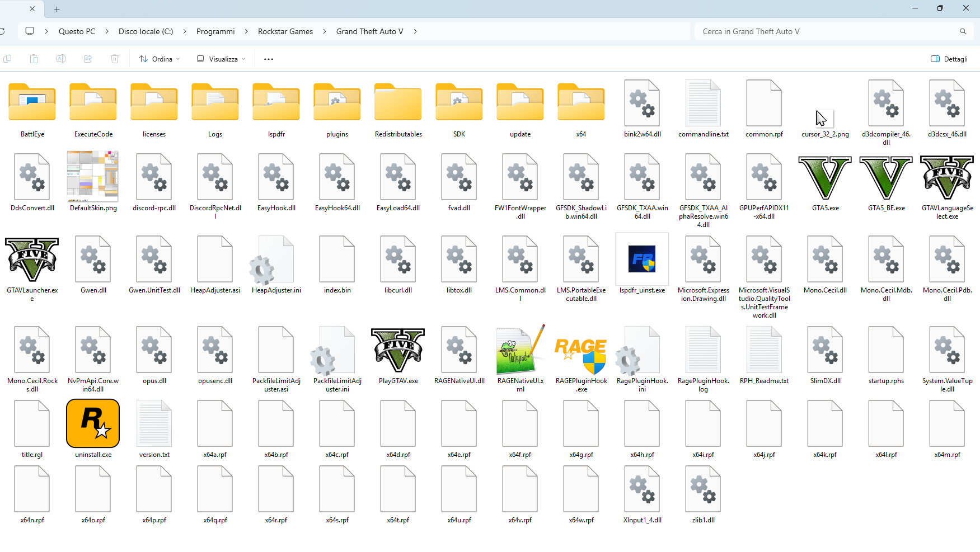Click the Rename toolbar icon
Viewport: 980px width, 552px height.
point(61,59)
